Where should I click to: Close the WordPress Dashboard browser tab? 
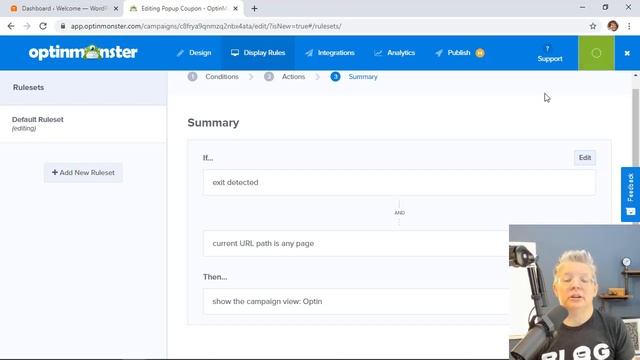[116, 8]
